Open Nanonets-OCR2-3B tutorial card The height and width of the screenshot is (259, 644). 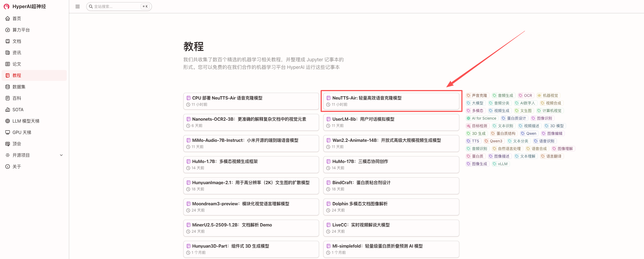[x=251, y=122]
